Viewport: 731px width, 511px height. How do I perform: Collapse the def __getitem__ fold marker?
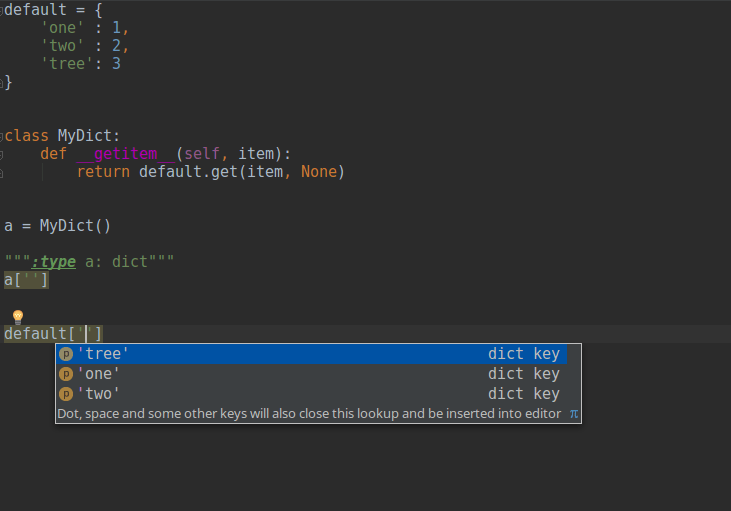[3, 154]
